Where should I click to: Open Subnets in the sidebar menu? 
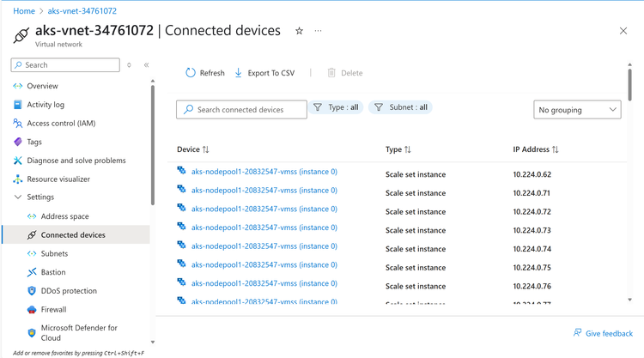click(54, 253)
